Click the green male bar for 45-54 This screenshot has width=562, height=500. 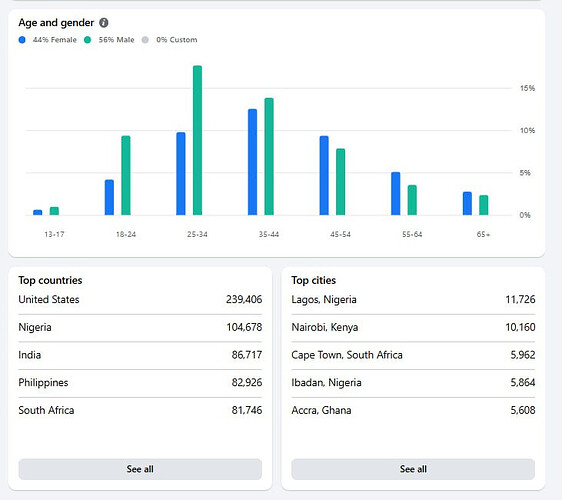(340, 182)
